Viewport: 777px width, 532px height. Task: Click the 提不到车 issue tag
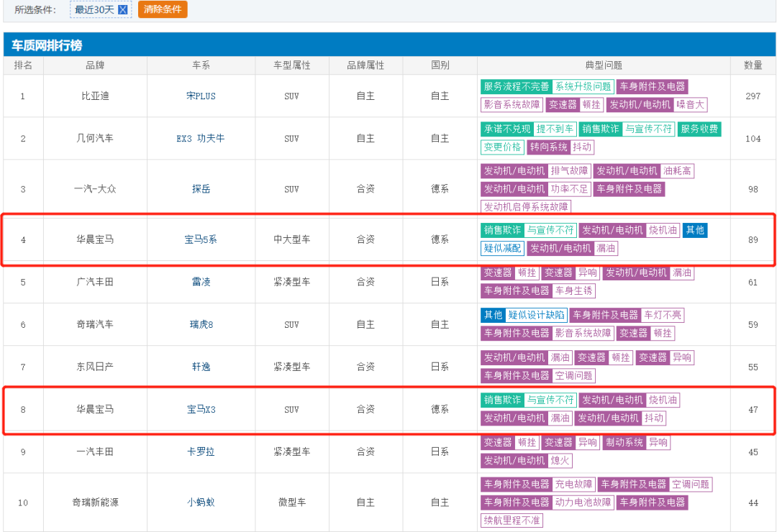click(555, 129)
